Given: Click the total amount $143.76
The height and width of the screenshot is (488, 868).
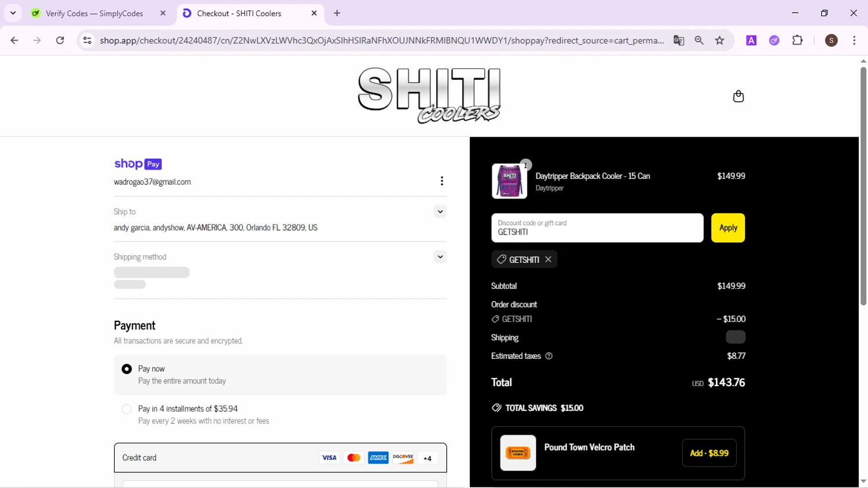Looking at the screenshot, I should click(726, 383).
